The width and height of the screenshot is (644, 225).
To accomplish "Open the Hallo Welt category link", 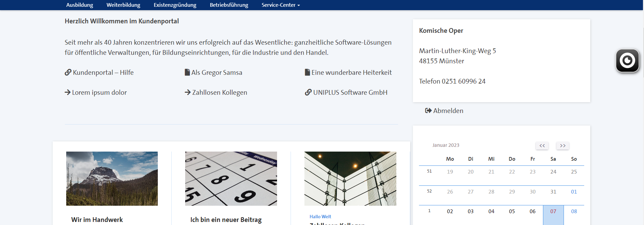I will tap(320, 217).
